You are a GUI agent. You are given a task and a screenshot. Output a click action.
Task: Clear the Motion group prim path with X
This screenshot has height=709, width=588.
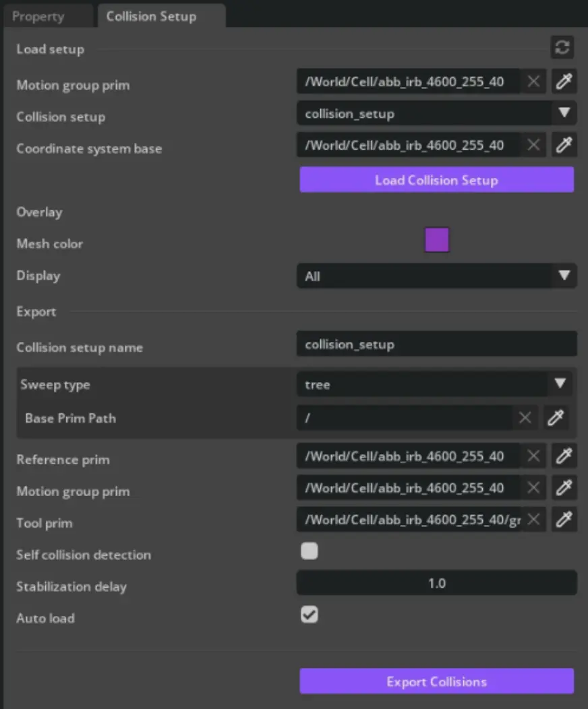click(x=533, y=82)
